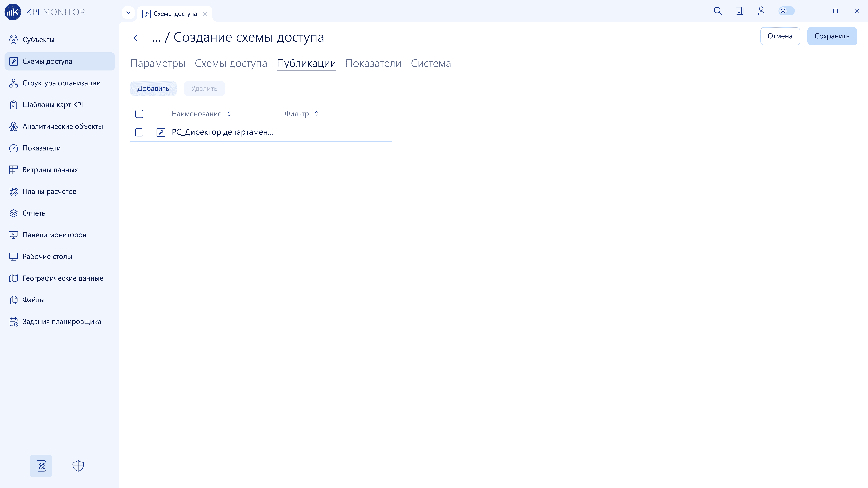Switch to the shield security mode icon
Viewport: 868px width, 488px height.
(x=78, y=466)
